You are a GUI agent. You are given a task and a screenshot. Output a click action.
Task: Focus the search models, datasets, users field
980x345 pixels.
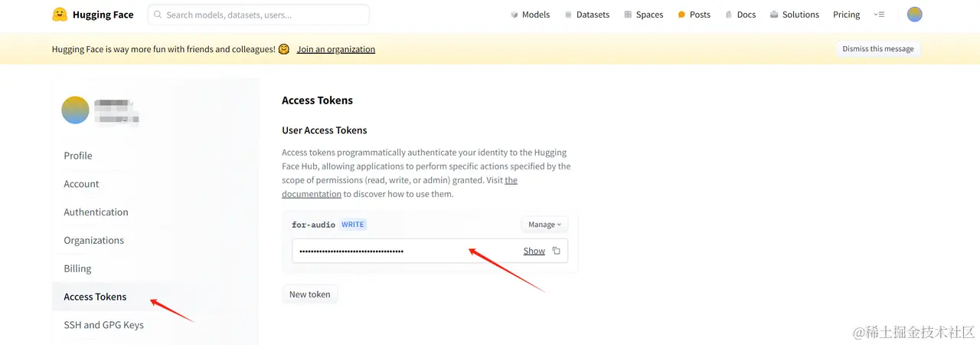click(258, 15)
